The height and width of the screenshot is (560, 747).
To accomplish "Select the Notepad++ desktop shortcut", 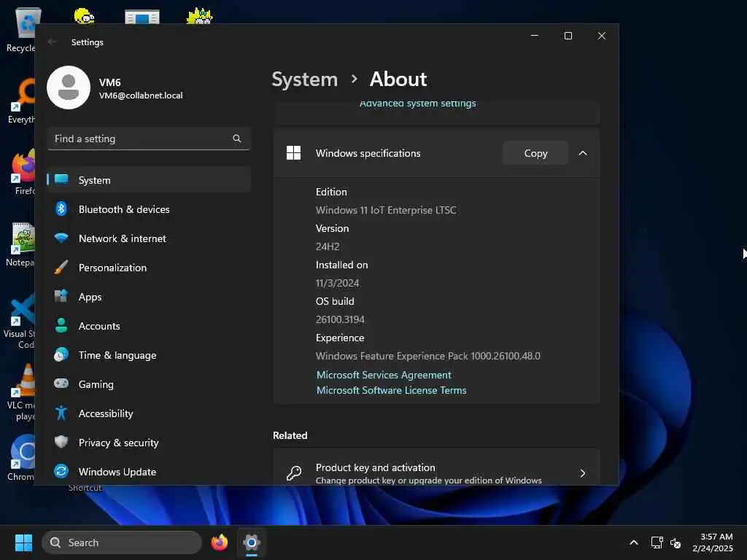I will pyautogui.click(x=20, y=244).
